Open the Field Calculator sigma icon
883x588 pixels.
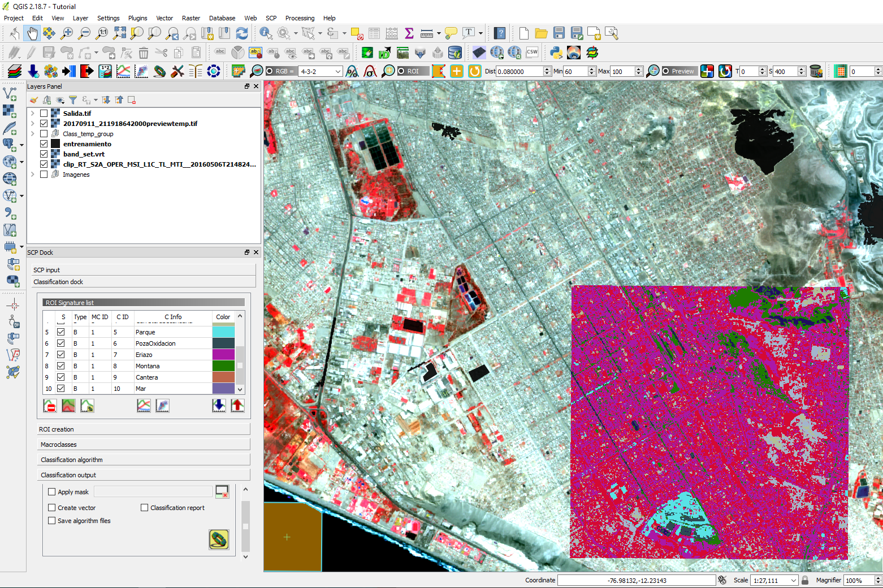[x=409, y=33]
